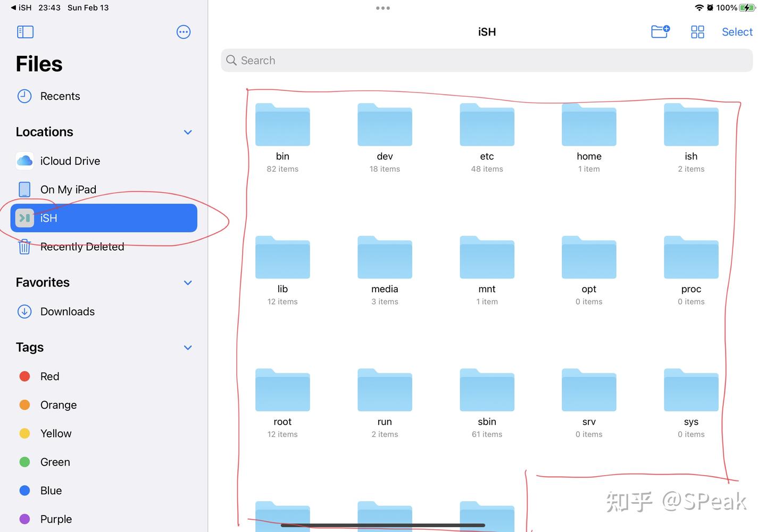
Task: Create a new folder using the folder-plus icon
Action: point(660,32)
